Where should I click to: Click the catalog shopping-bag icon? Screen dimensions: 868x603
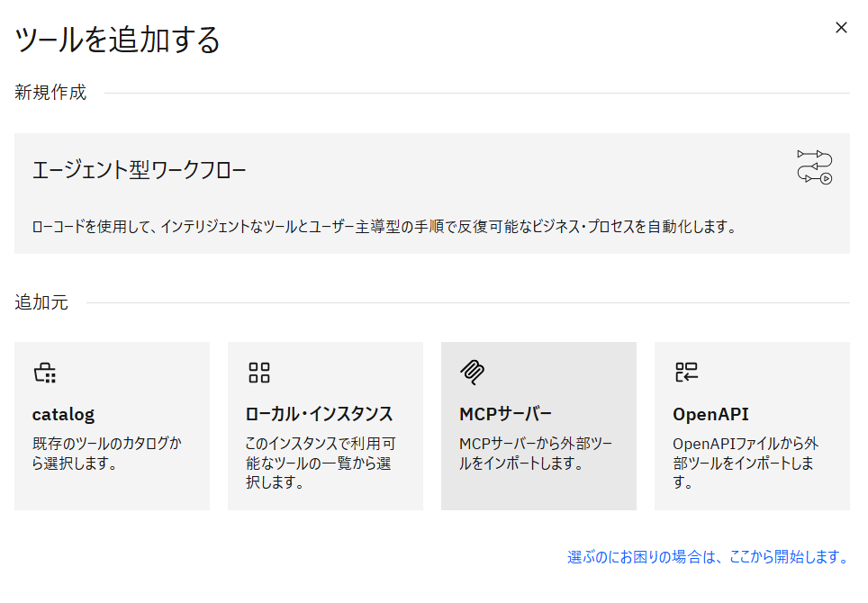coord(44,373)
